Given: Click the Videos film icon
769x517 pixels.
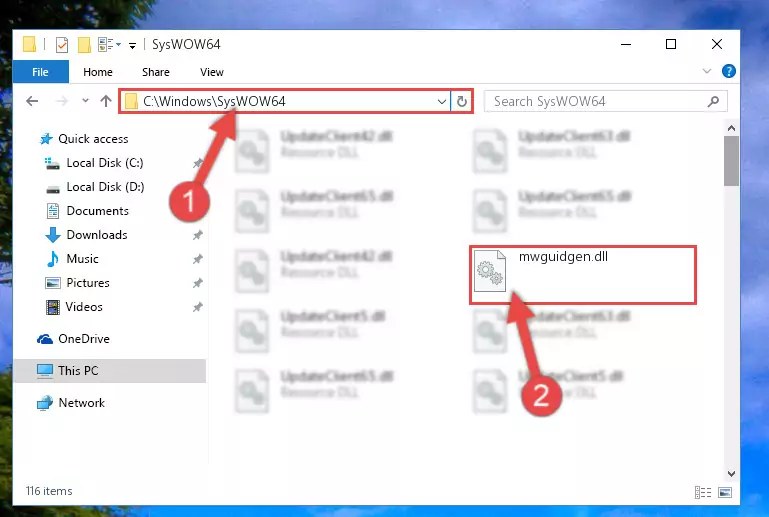Looking at the screenshot, I should (52, 307).
